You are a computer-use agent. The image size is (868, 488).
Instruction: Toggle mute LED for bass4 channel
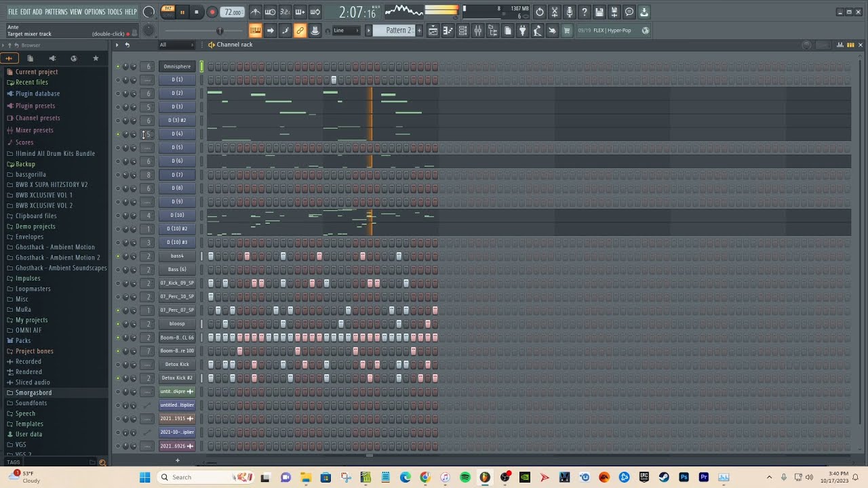[x=118, y=256]
